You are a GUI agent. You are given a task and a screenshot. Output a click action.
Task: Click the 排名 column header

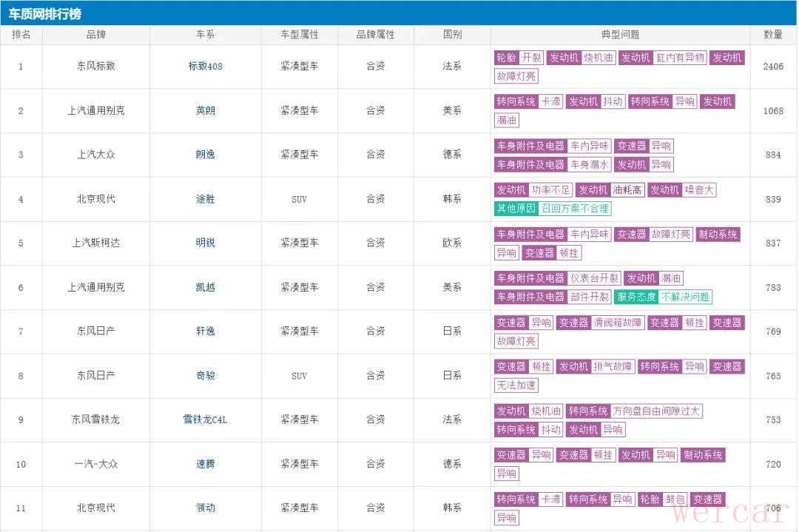(21, 35)
